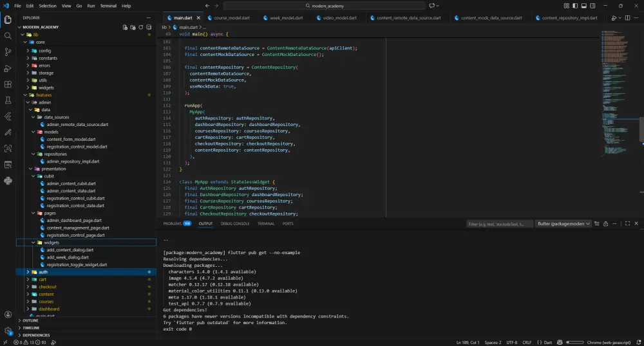Open the Source Control view
644x346 pixels.
(x=8, y=51)
